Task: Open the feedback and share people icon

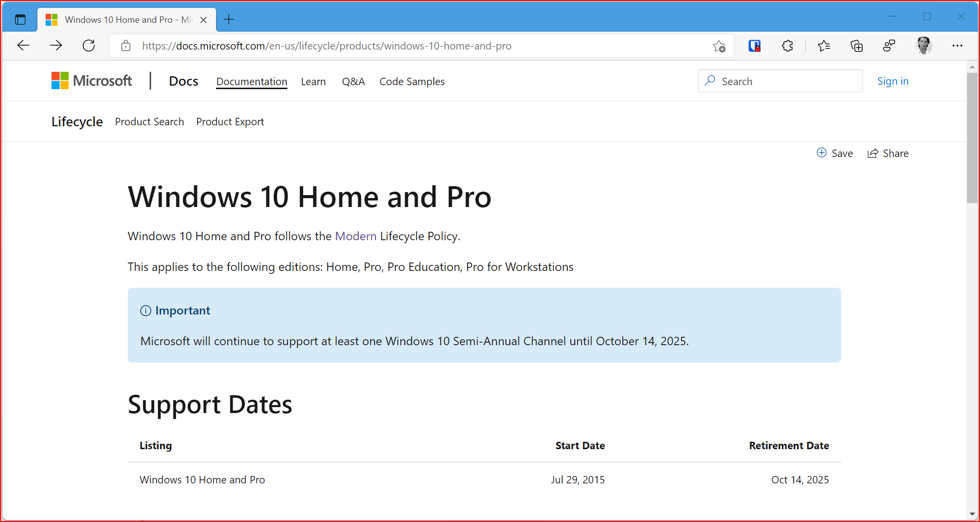Action: pyautogui.click(x=889, y=46)
